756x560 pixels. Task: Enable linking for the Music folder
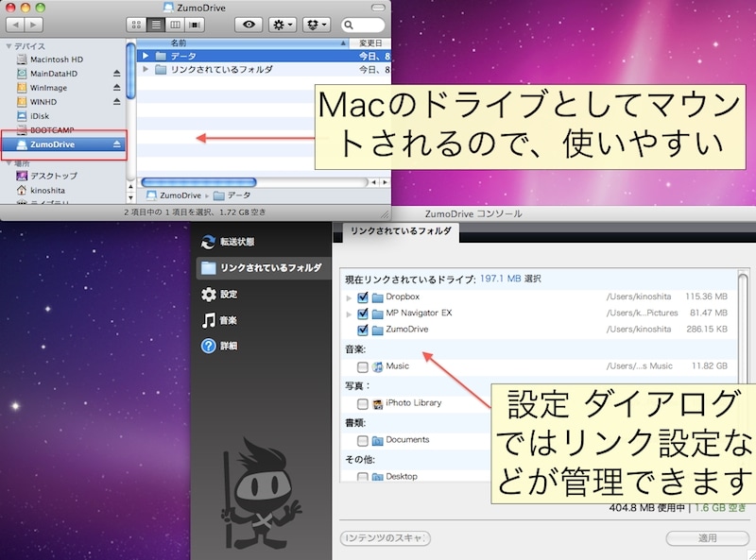click(361, 366)
